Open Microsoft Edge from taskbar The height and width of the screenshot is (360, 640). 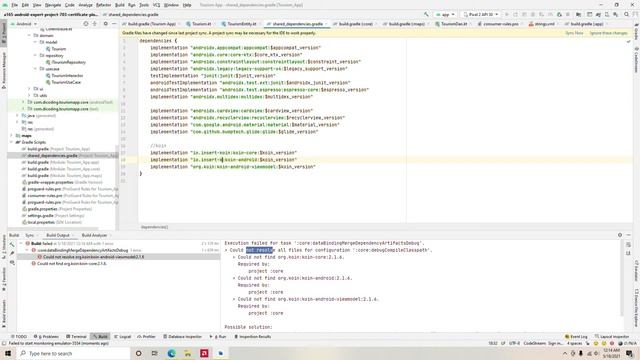coord(171,353)
